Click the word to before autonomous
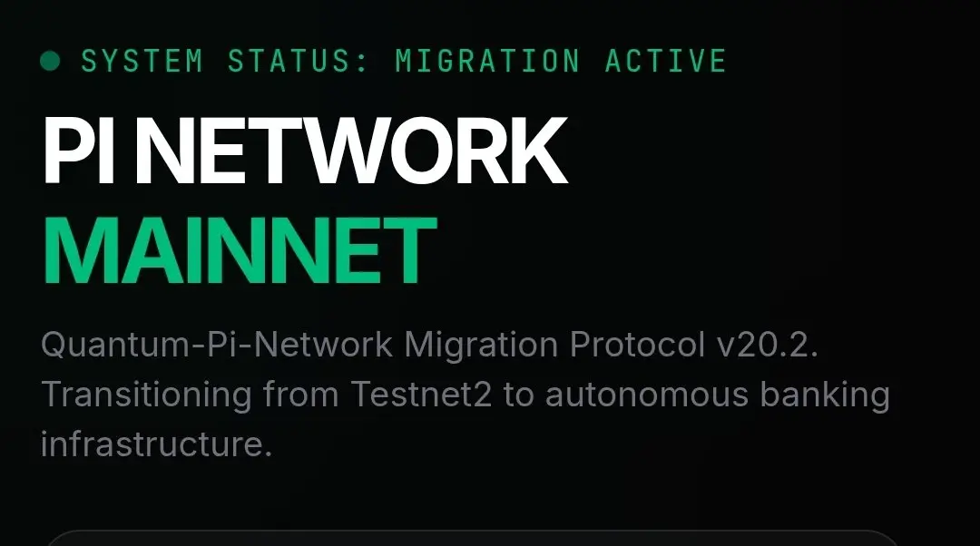Viewport: 980px width, 546px height. [518, 395]
